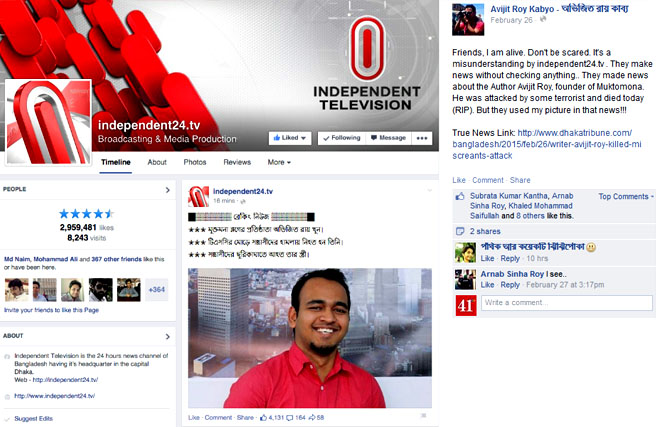
Task: Click the thumbs-up icon beside likers list
Action: (x=460, y=196)
